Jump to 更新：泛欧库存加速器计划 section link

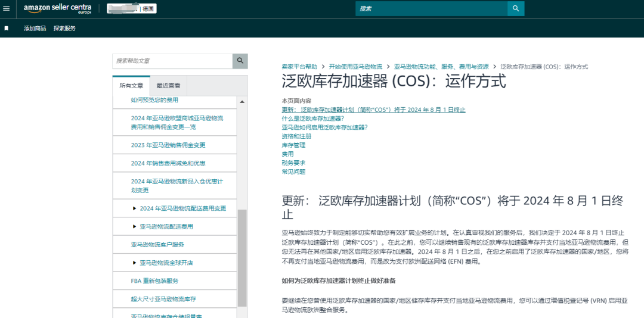374,110
